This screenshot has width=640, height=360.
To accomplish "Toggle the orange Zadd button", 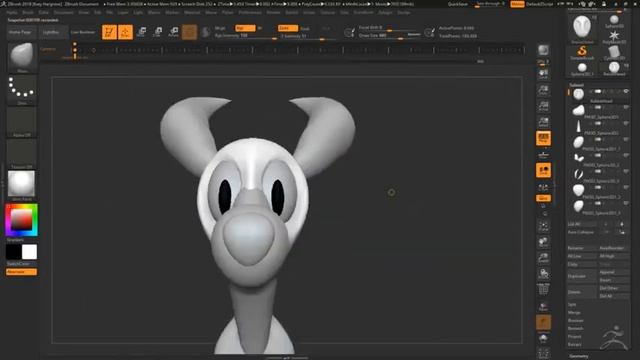I will point(288,28).
